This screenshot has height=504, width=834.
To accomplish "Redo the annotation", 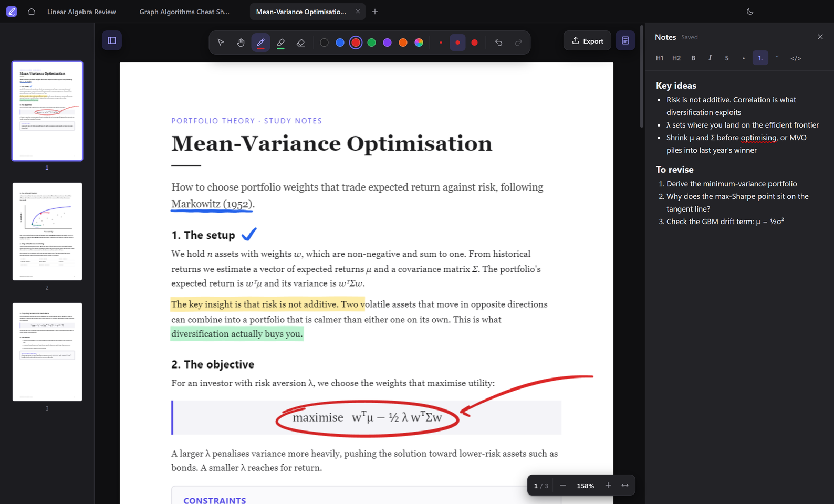I will pos(518,43).
